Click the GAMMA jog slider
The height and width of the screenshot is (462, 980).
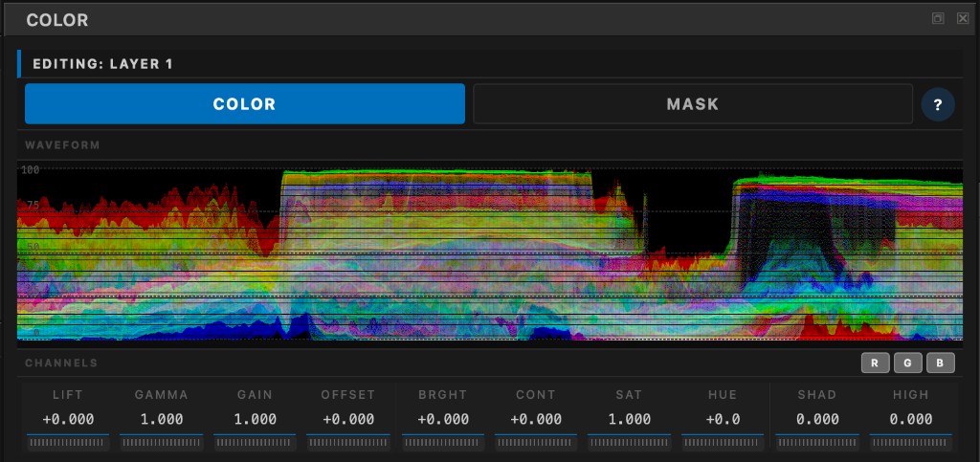tap(162, 443)
